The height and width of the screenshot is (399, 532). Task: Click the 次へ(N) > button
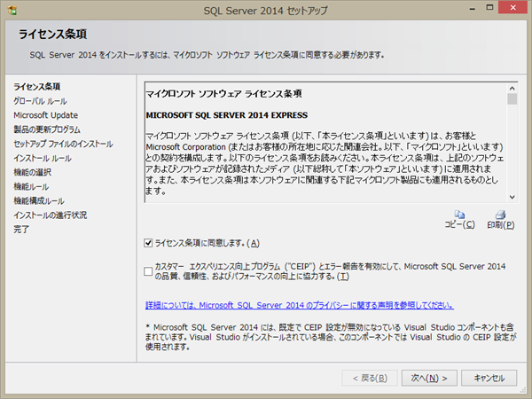(429, 378)
